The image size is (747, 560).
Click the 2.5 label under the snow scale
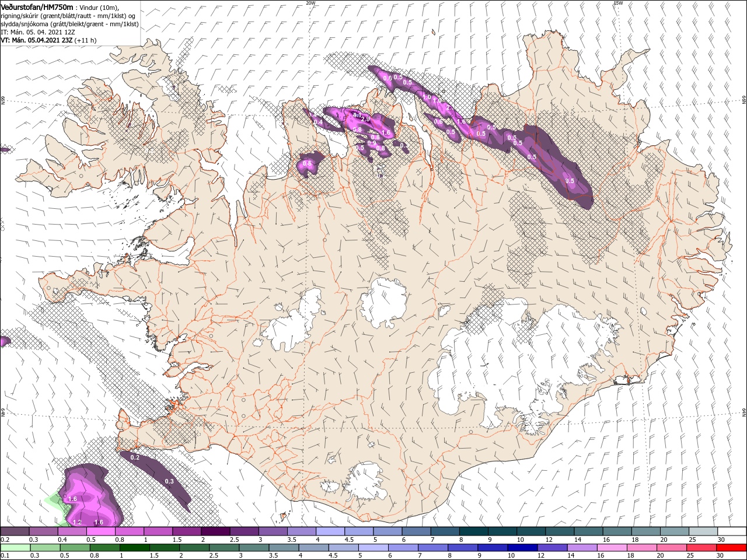point(235,540)
